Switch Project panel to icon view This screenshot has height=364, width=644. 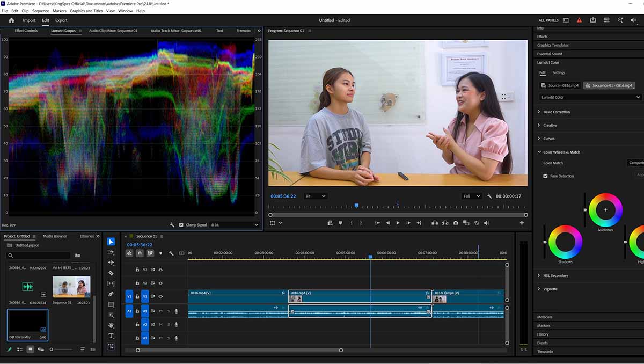click(30, 349)
